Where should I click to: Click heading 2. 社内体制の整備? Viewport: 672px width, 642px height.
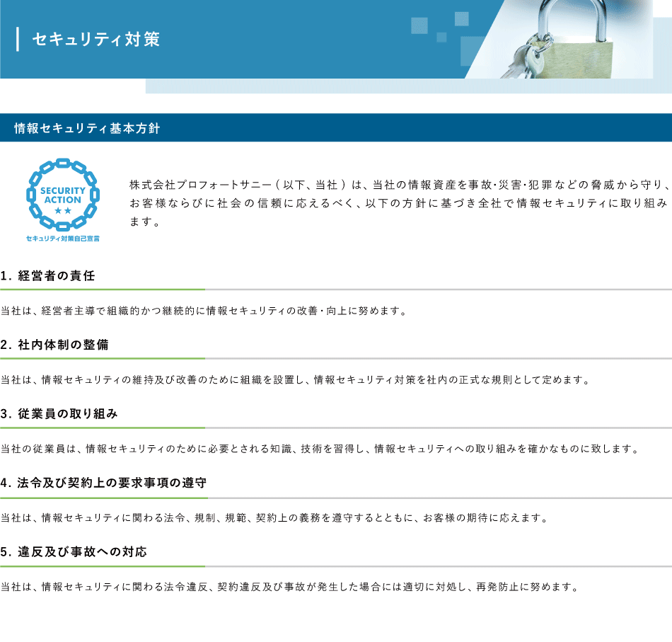click(55, 345)
